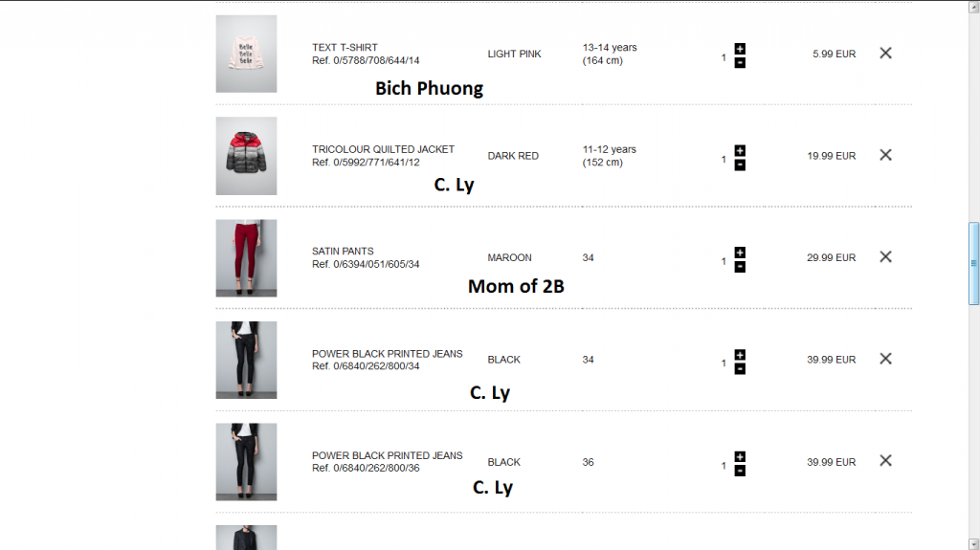Remove size 34 Power Black Printed Jeans
The width and height of the screenshot is (980, 550).
[885, 359]
